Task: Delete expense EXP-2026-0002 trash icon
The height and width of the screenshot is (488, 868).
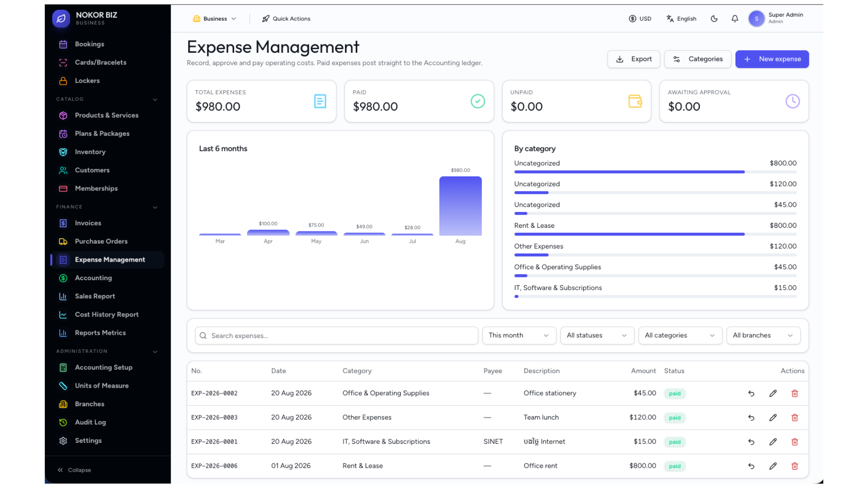Action: [x=795, y=394]
